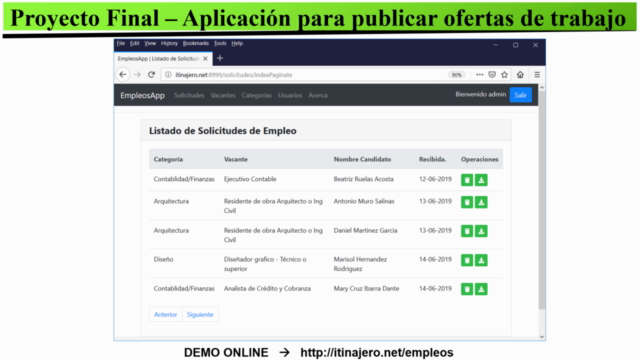Open Categorías in the navbar
The height and width of the screenshot is (360, 640).
[257, 96]
